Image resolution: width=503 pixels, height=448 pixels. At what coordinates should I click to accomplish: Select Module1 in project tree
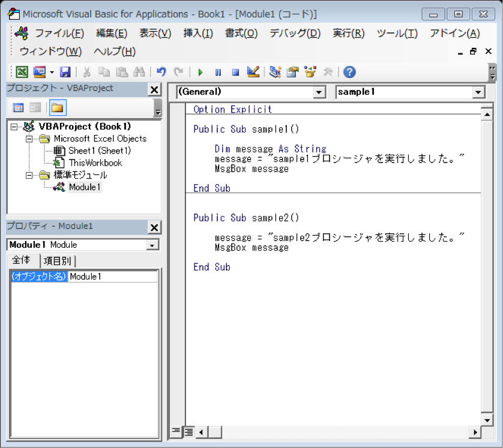(85, 187)
